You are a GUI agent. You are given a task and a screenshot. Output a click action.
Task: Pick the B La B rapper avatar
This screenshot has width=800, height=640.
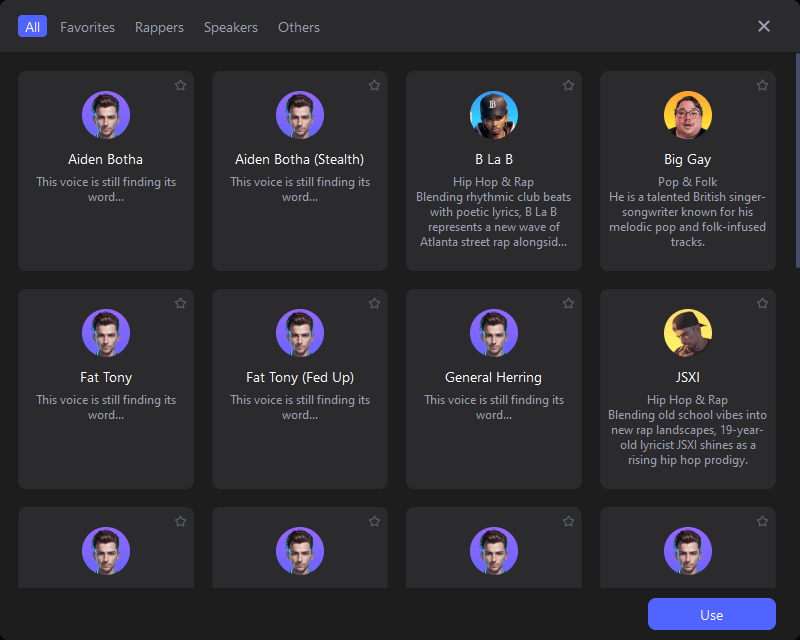tap(494, 115)
